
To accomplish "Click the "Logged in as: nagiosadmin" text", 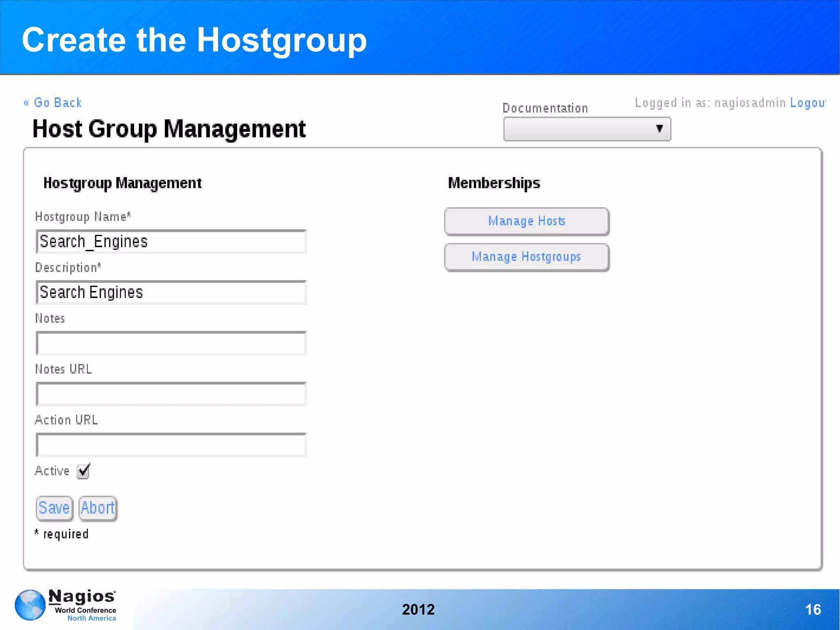I will 710,103.
